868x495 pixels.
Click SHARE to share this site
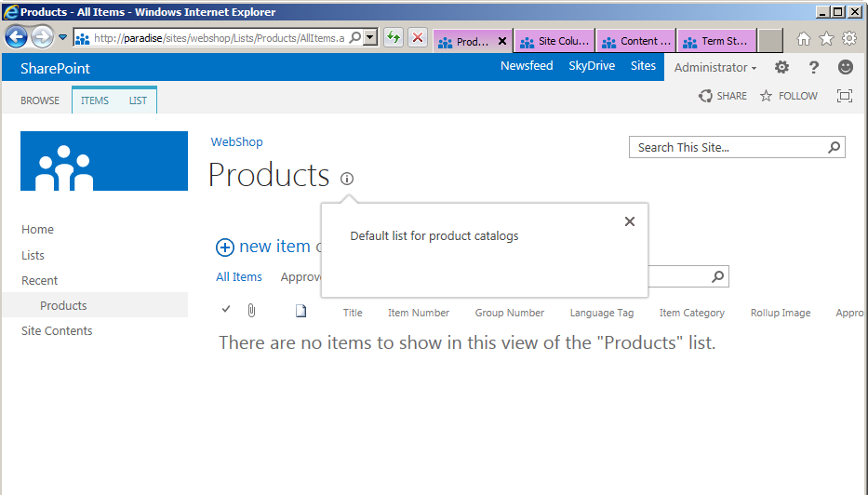point(723,96)
